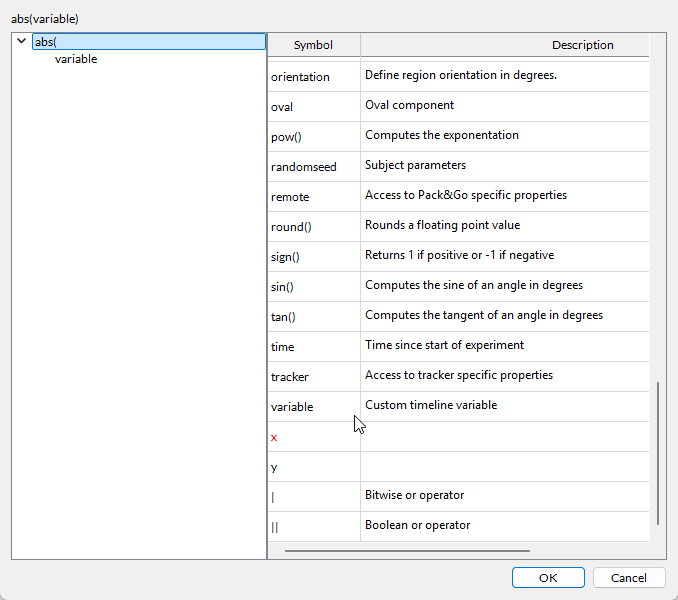Viewport: 678px width, 600px height.
Task: Collapse the abs( tree node
Action: pos(21,41)
